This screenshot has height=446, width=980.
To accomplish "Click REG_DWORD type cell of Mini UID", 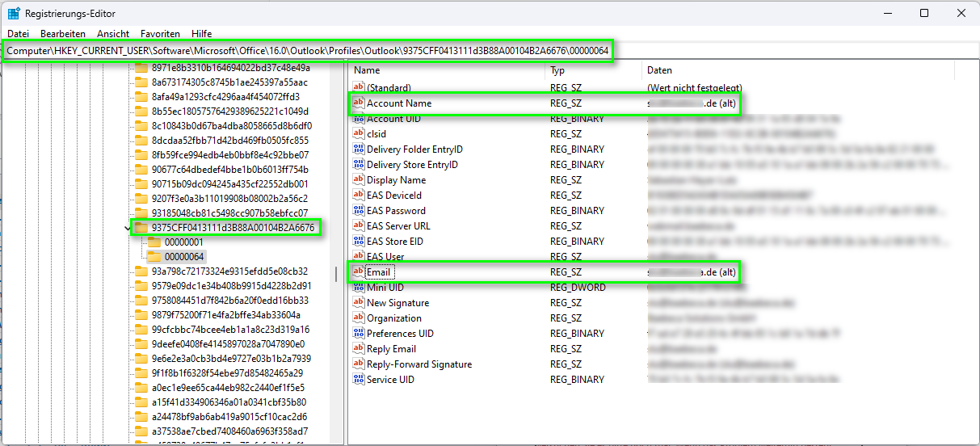I will pyautogui.click(x=578, y=288).
